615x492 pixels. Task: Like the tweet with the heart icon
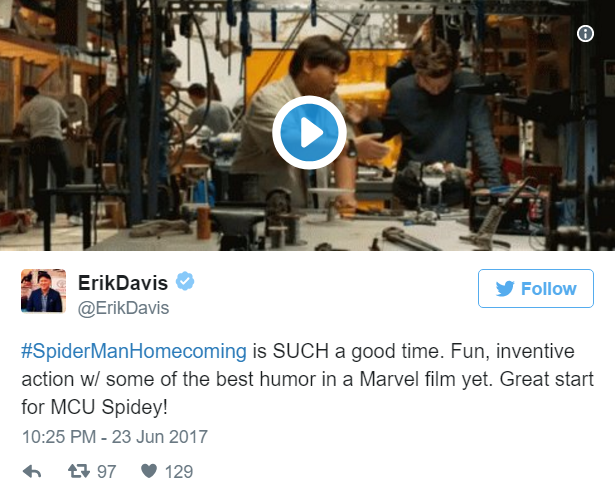click(x=149, y=471)
